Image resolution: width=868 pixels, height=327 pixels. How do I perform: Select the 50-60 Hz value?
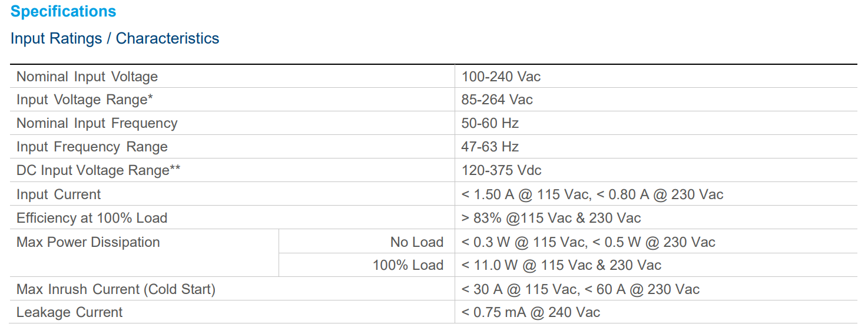tap(490, 124)
